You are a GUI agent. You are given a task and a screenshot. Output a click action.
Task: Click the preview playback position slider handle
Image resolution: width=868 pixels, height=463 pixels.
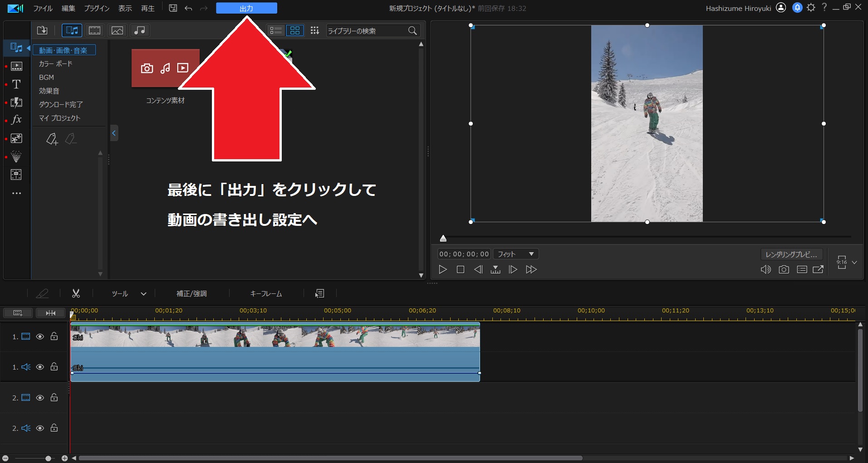click(443, 239)
